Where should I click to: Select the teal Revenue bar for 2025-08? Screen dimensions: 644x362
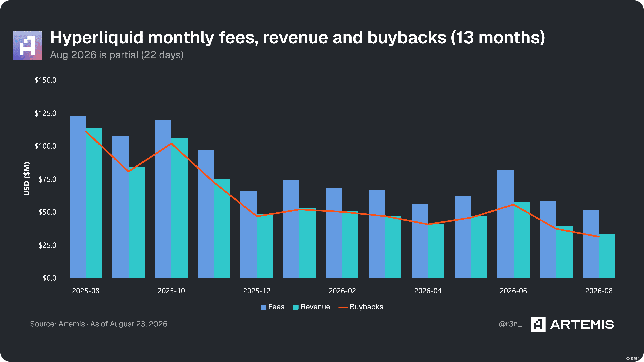pyautogui.click(x=94, y=203)
